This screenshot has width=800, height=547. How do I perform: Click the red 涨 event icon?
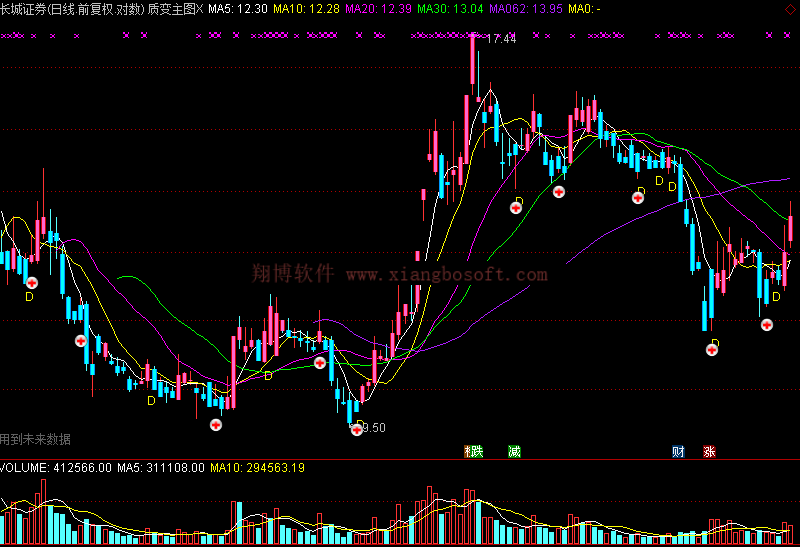point(709,452)
